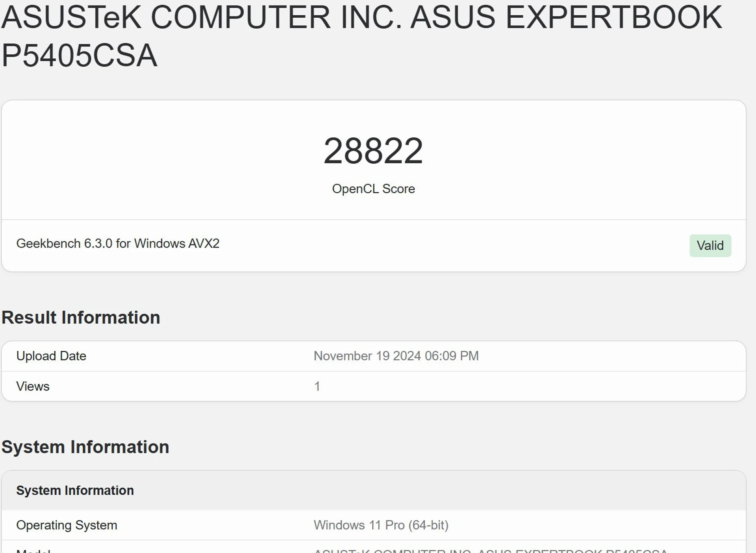
Task: Click 'Geekbench 6.3.0 for Windows AVX2' text
Action: [x=118, y=244]
